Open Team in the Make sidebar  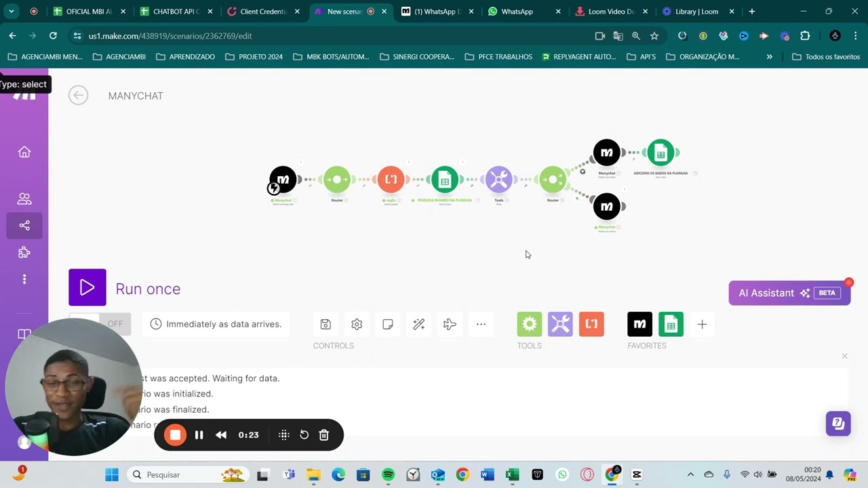(x=24, y=199)
